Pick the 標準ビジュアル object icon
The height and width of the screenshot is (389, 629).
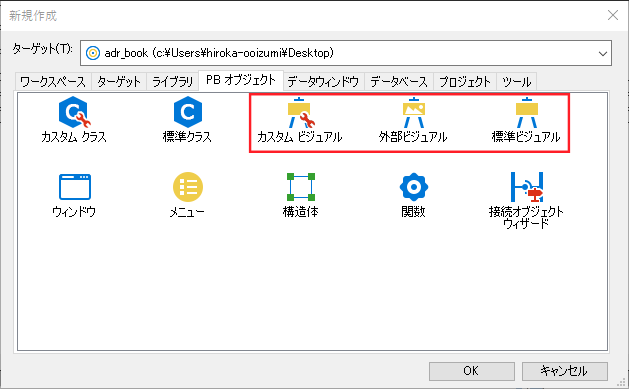tap(526, 113)
